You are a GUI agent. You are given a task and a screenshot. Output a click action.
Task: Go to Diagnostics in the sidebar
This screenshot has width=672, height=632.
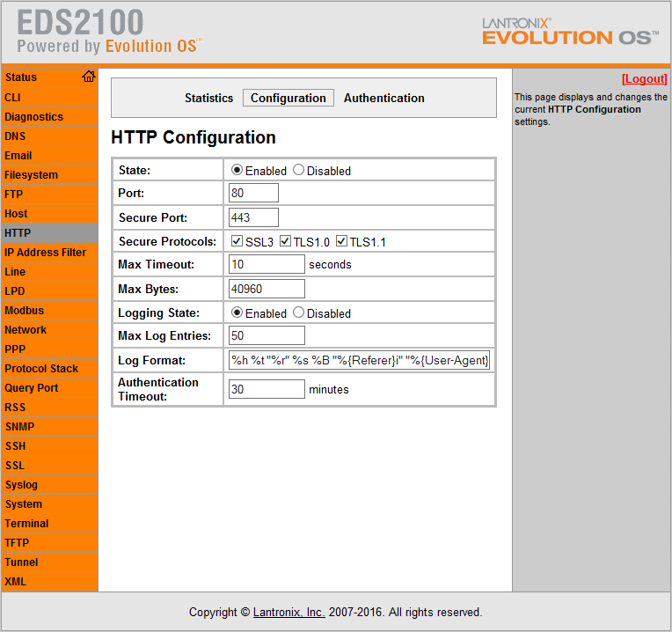tap(50, 116)
